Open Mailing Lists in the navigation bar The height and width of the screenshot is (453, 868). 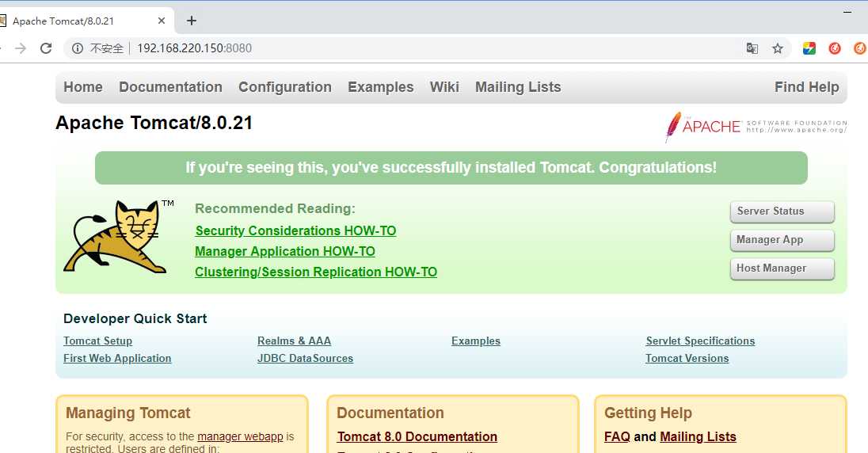pyautogui.click(x=518, y=87)
